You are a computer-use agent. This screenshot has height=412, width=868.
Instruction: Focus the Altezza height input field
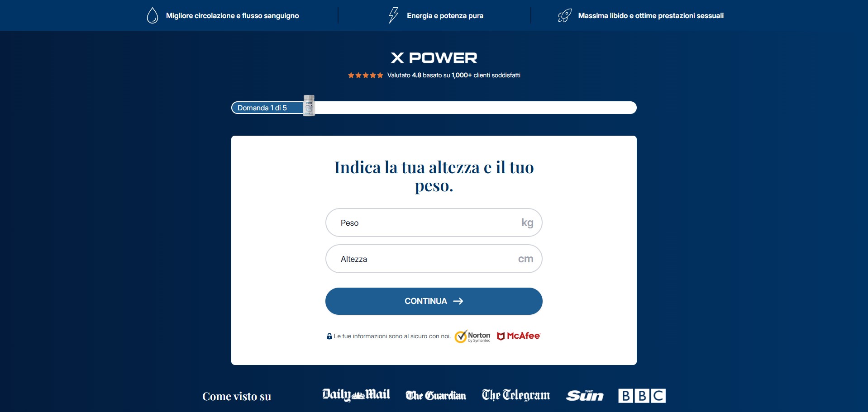click(x=434, y=259)
